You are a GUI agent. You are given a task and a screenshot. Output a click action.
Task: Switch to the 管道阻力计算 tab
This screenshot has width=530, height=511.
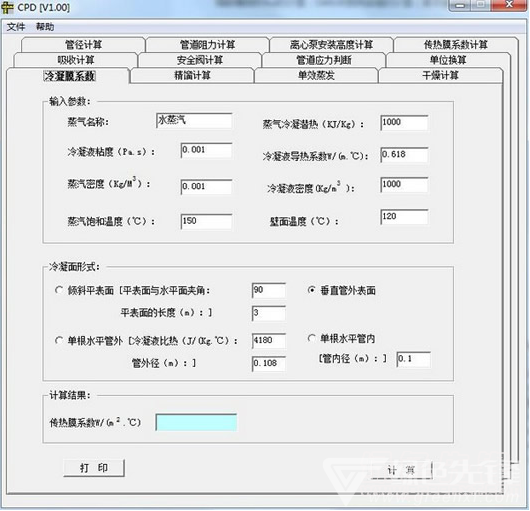[x=207, y=44]
